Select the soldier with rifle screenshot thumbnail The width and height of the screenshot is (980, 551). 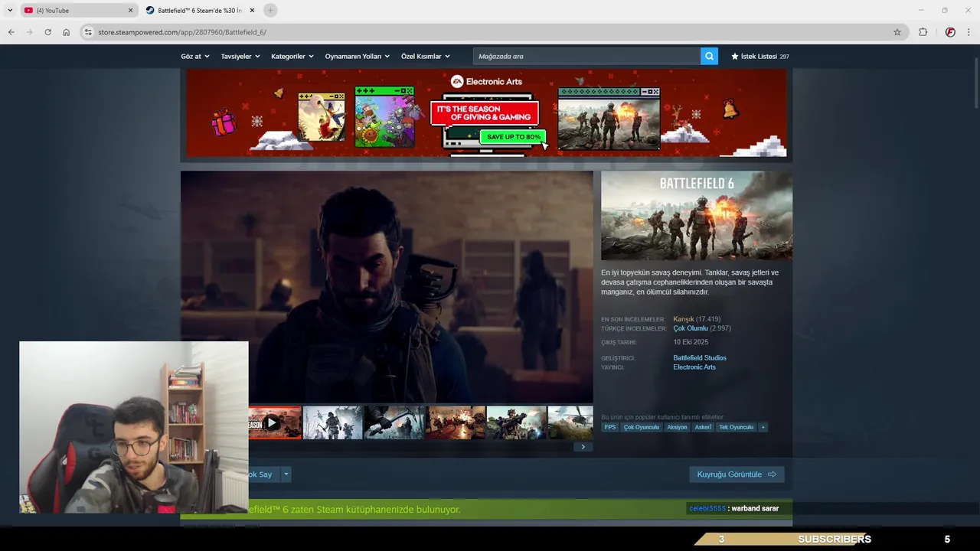(x=516, y=422)
